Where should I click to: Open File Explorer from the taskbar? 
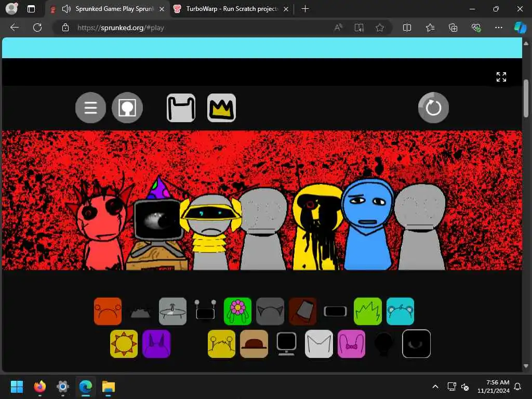point(109,387)
